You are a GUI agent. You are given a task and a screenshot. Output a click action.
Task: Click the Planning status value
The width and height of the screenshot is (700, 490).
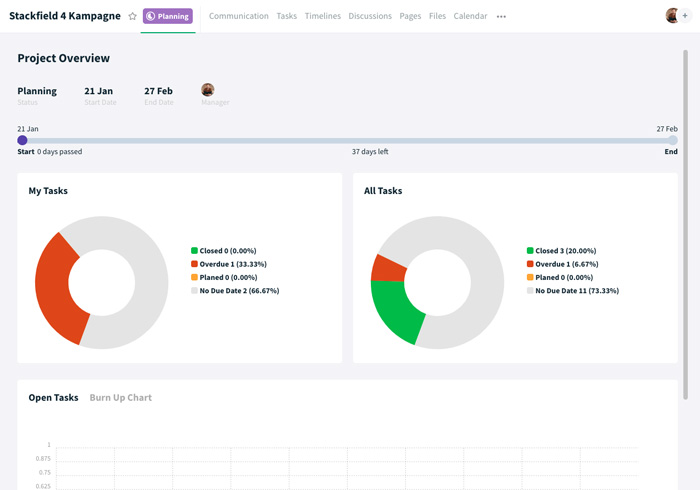point(37,91)
